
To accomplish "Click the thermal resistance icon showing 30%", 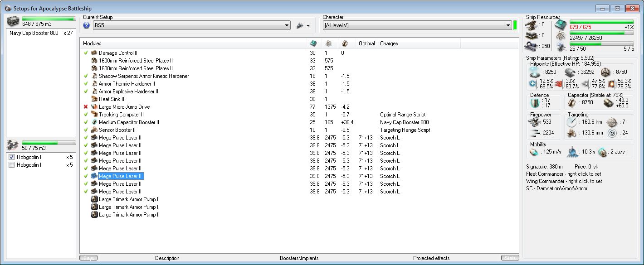I will click(558, 84).
